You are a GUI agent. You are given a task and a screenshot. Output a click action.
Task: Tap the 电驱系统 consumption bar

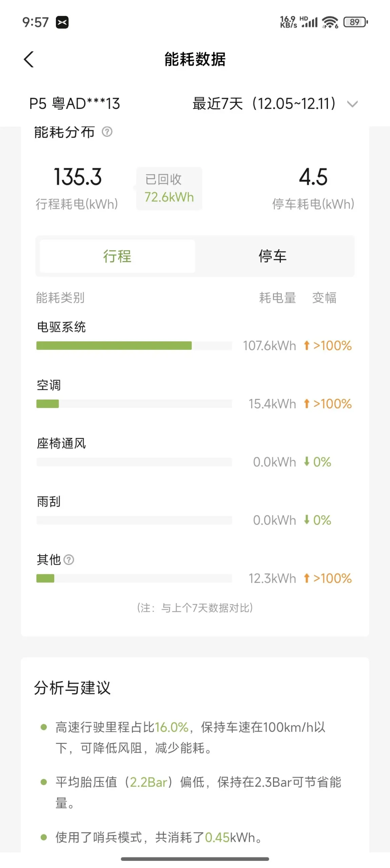tap(114, 346)
